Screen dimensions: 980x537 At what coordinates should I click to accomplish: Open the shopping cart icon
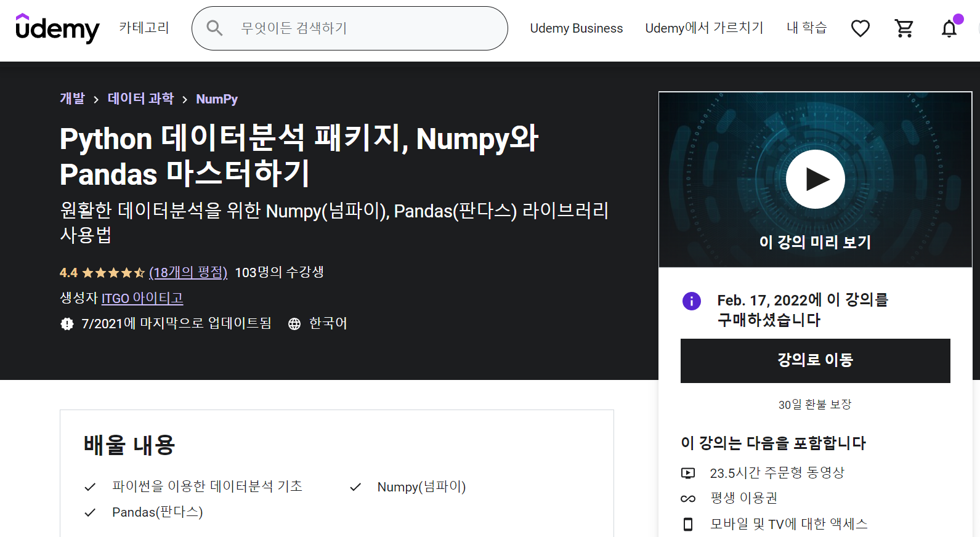pyautogui.click(x=904, y=28)
